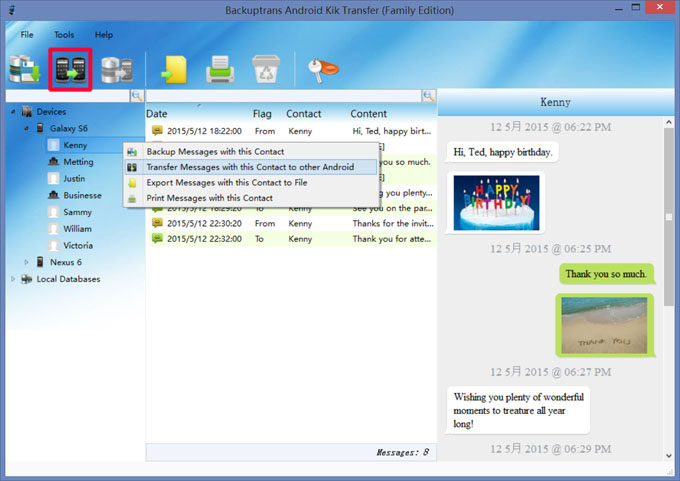Sort by the Contact column header
The height and width of the screenshot is (481, 680).
click(304, 114)
